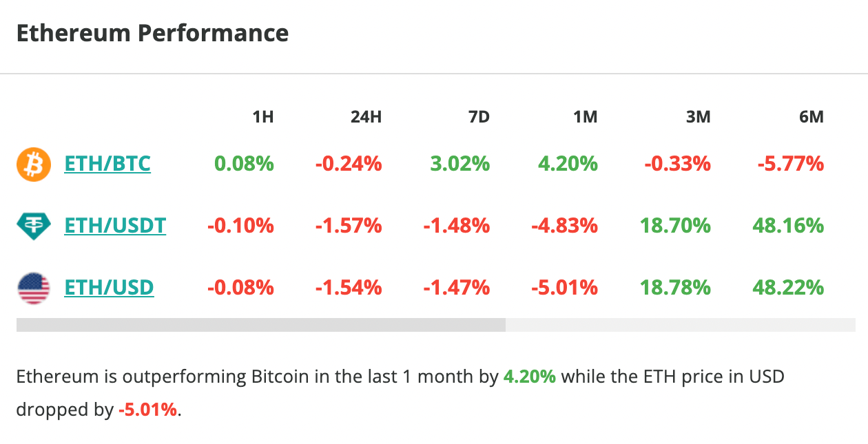868x444 pixels.
Task: Open the ETH/USD pair link
Action: (x=109, y=286)
